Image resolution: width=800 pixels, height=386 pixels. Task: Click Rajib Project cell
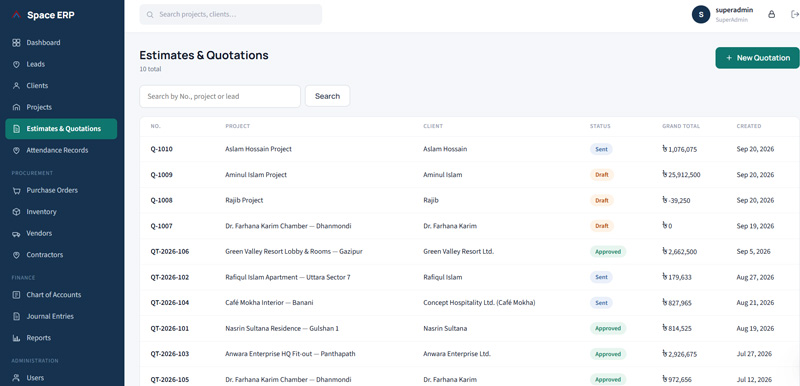[x=244, y=200]
